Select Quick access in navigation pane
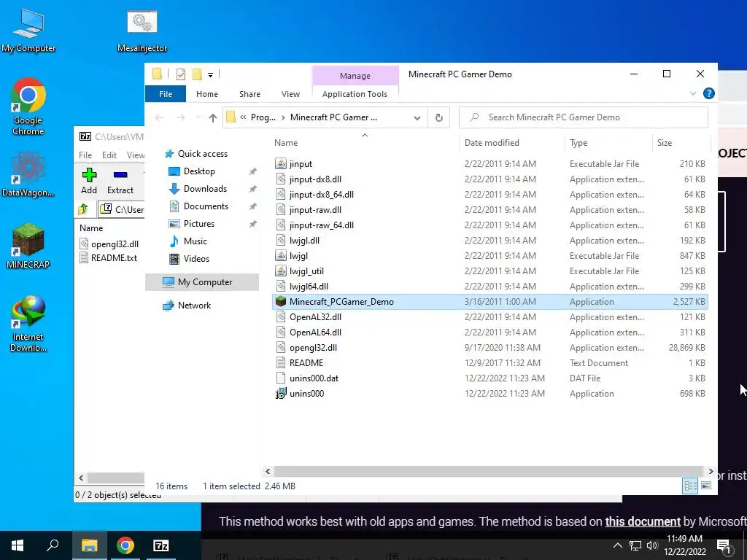This screenshot has height=560, width=747. tap(203, 154)
